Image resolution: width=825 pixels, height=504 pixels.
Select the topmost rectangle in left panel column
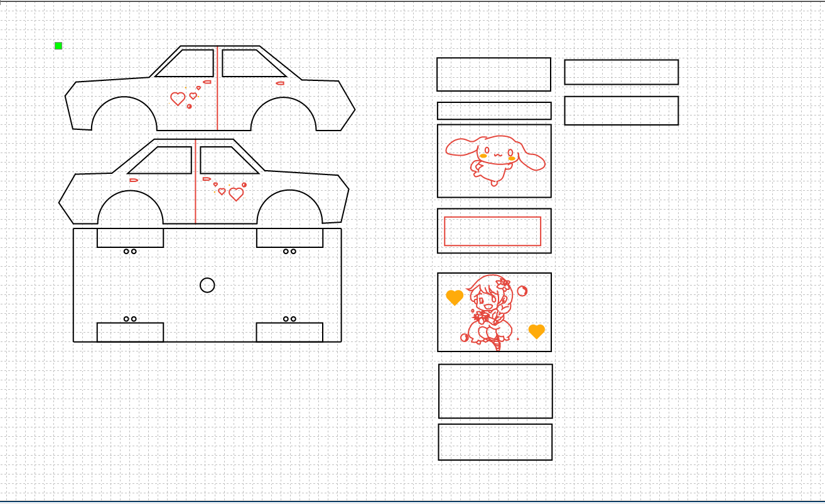coord(493,74)
